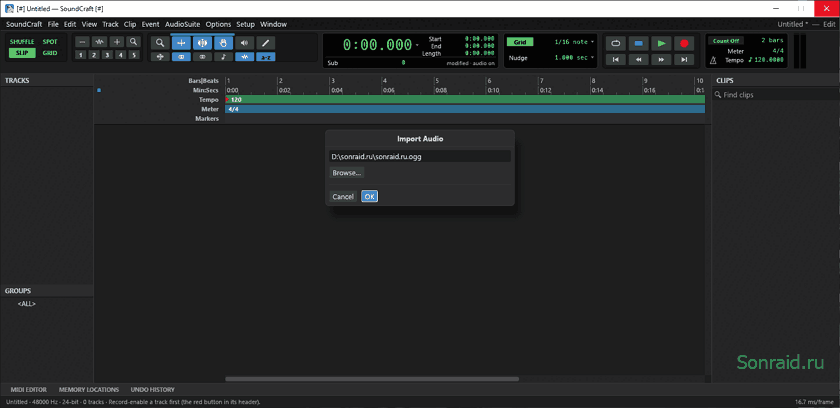Open main counter format dropdown arrow
The image size is (840, 408).
point(417,46)
